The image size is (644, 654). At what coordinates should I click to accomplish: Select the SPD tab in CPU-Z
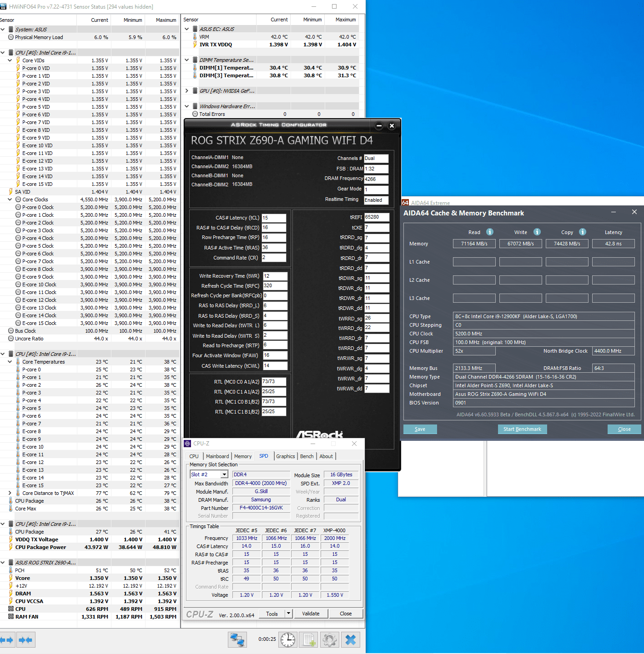tap(264, 456)
